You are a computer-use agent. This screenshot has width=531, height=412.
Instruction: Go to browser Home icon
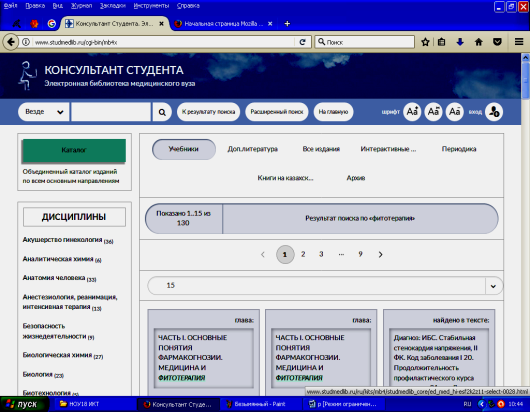click(x=479, y=42)
